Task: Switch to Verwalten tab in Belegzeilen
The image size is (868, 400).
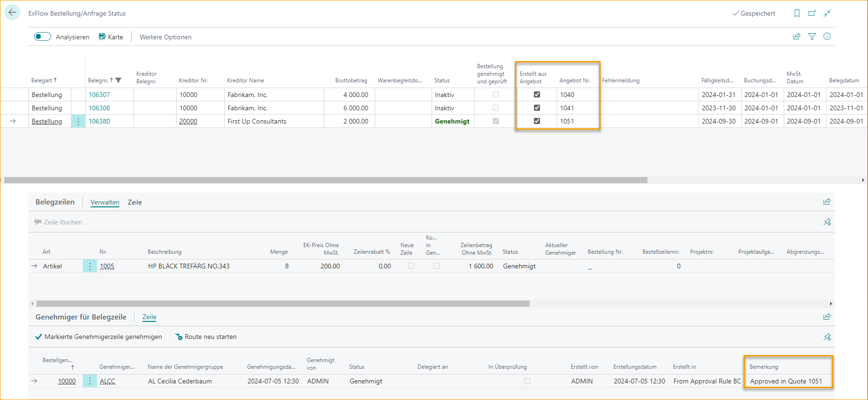Action: click(105, 202)
